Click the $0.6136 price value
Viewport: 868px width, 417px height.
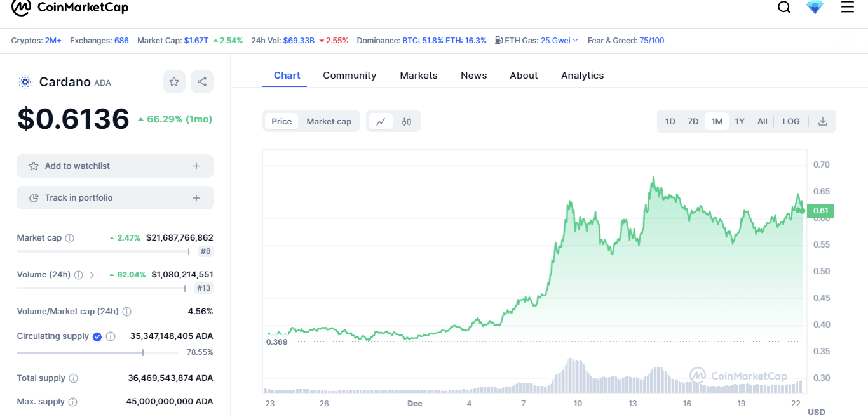[x=73, y=119]
